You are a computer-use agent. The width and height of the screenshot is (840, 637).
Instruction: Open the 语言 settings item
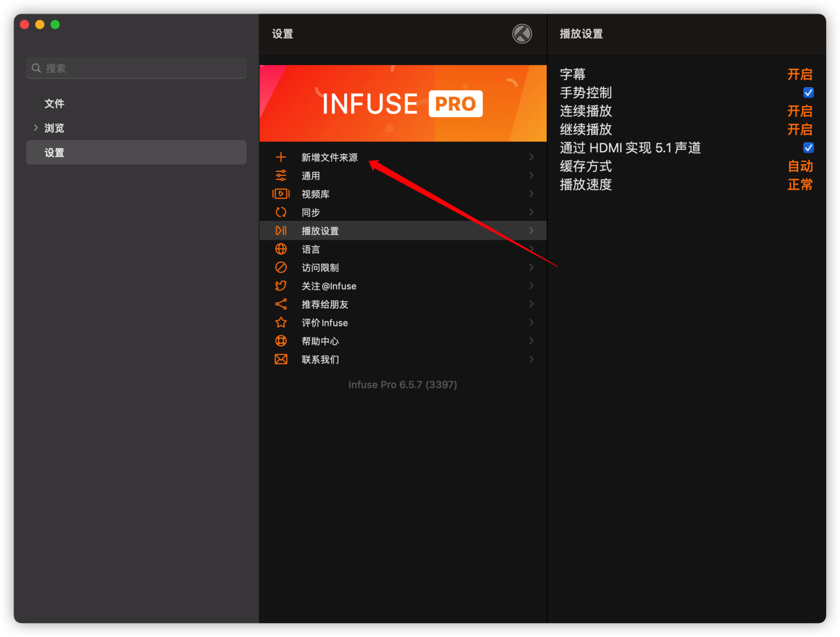pos(403,249)
